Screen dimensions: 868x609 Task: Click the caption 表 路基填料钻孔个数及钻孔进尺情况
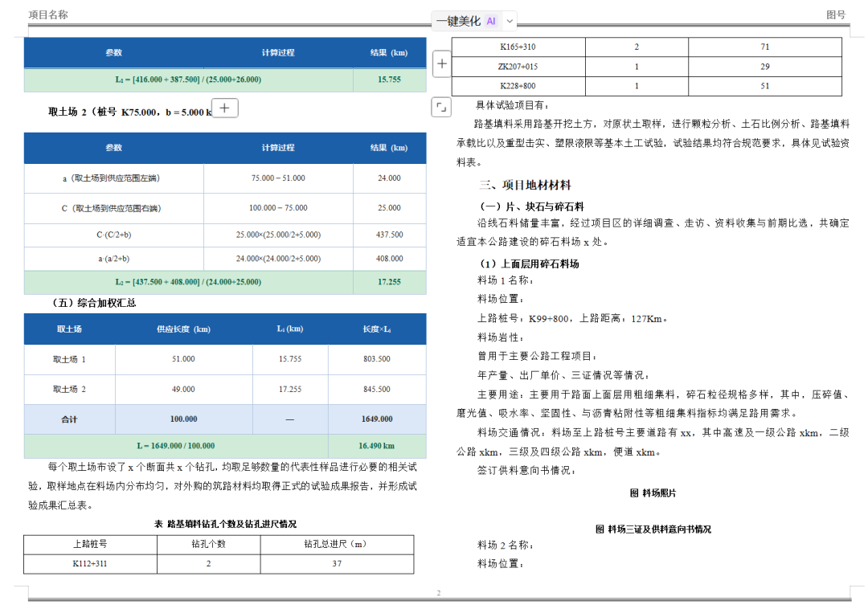225,524
